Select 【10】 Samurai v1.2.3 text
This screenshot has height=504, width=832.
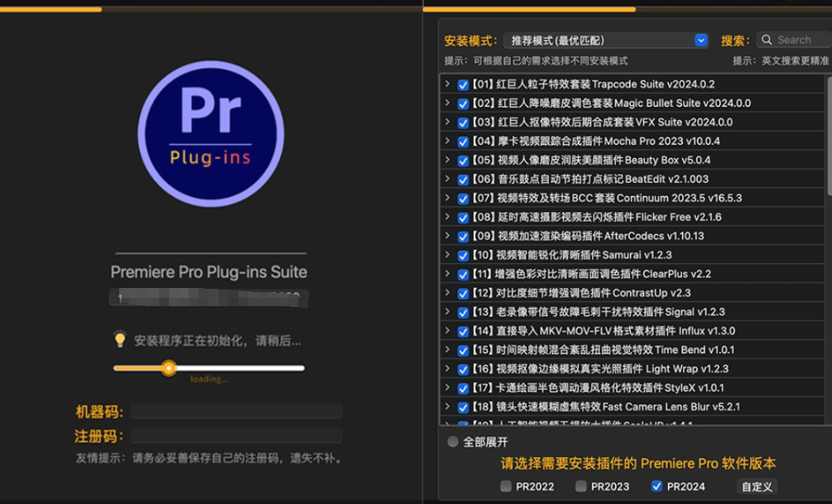tap(571, 255)
